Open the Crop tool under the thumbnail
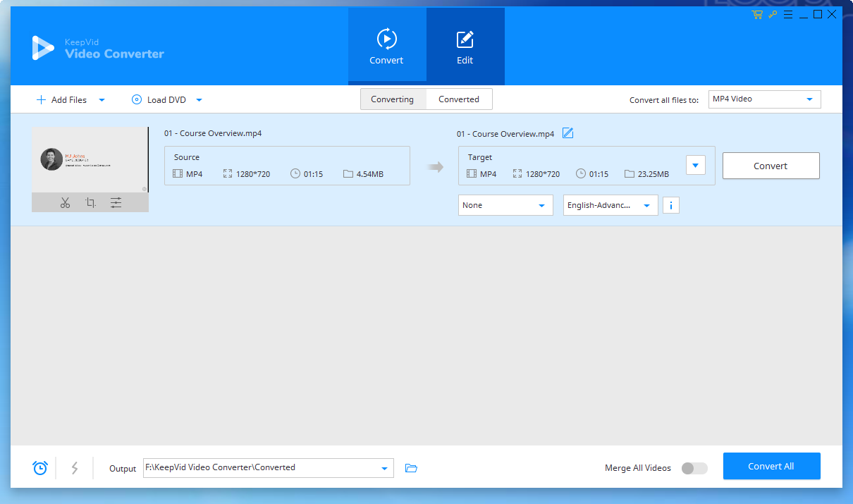The height and width of the screenshot is (504, 853). click(x=90, y=202)
